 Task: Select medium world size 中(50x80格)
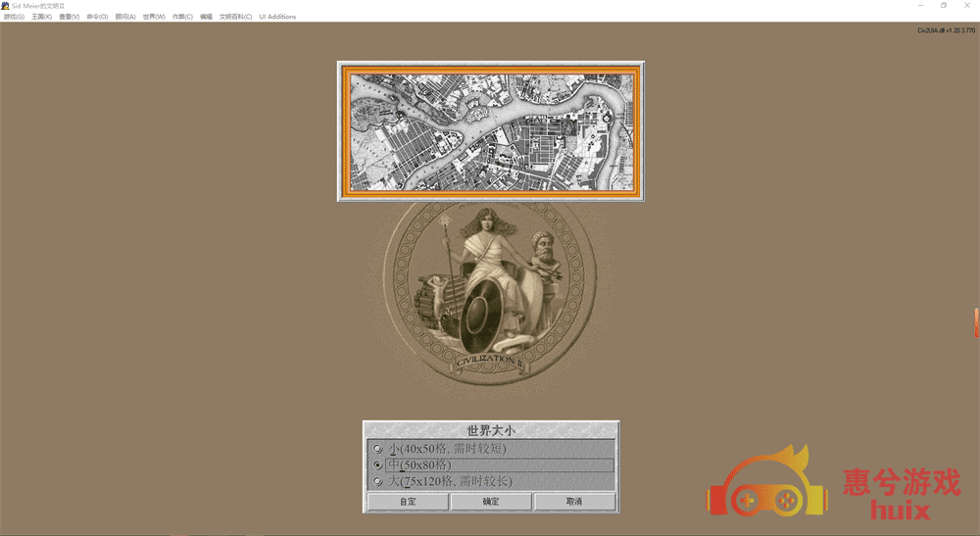coord(491,464)
